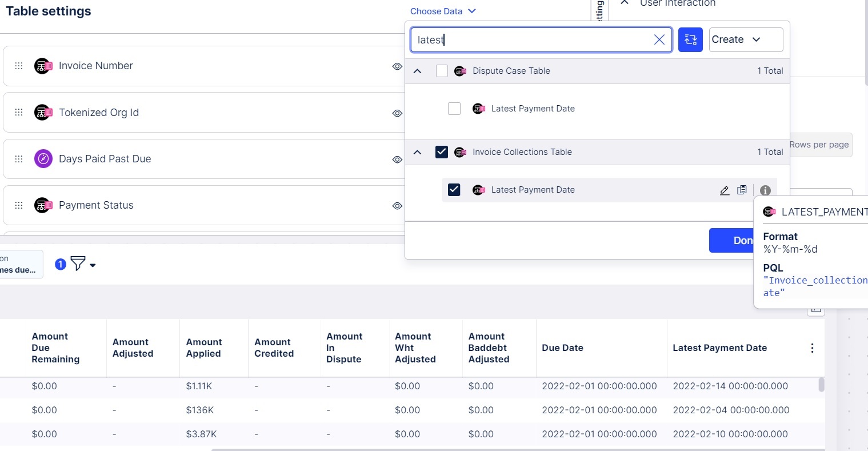Click the Payment Status column type icon
868x451 pixels.
coord(43,205)
